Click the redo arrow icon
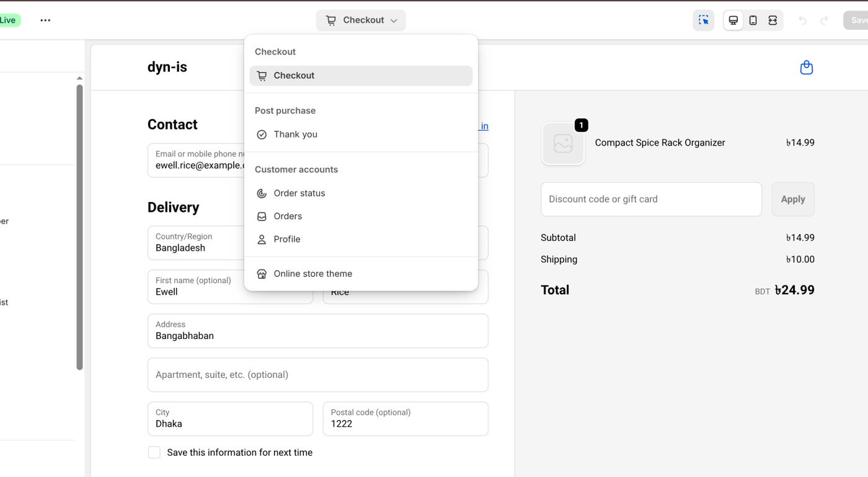The width and height of the screenshot is (868, 477). (x=824, y=20)
